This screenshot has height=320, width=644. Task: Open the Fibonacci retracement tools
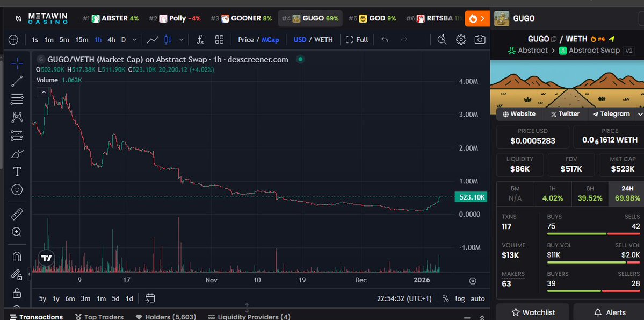tap(17, 99)
